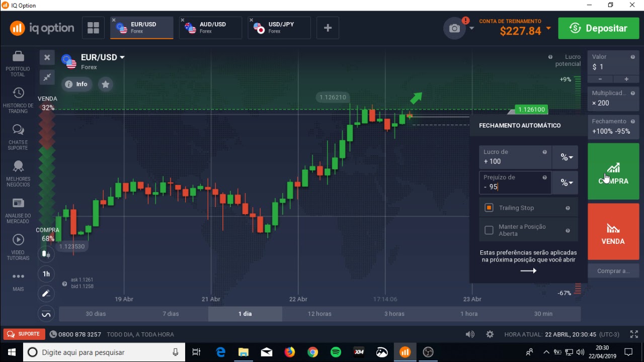Close the chart with X icon
Screen dimensions: 644x362
point(47,58)
